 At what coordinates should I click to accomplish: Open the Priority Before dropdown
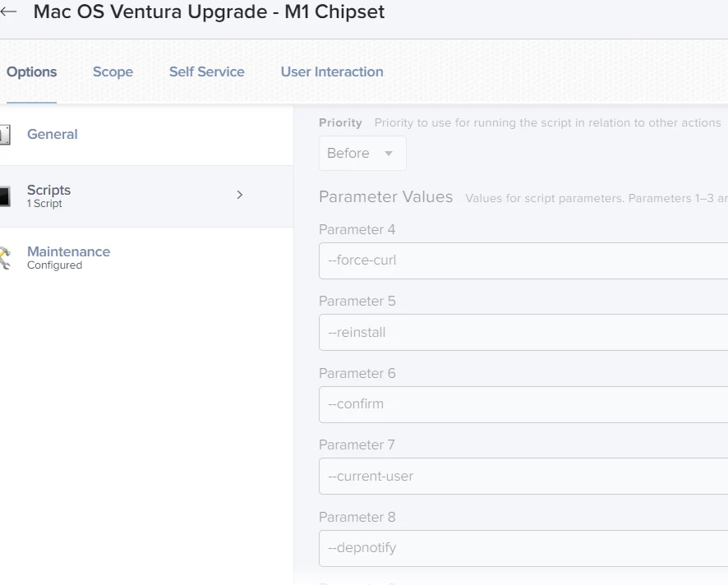point(362,153)
